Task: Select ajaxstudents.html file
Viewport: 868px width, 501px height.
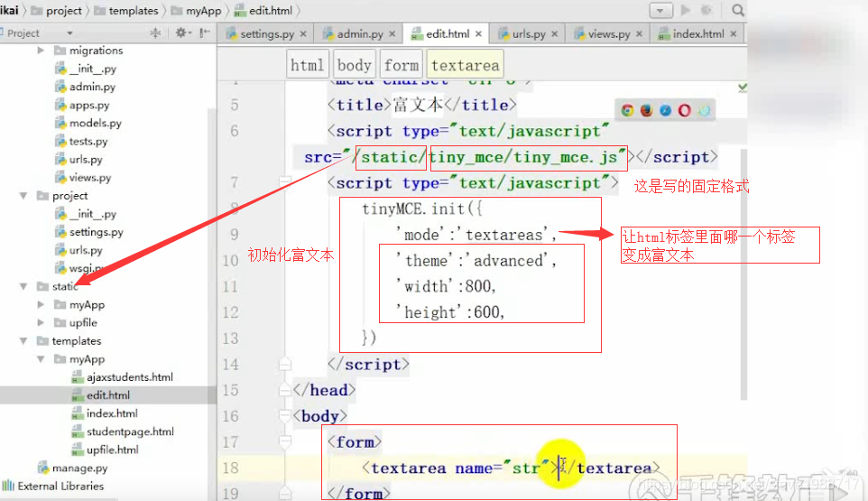Action: 130,377
